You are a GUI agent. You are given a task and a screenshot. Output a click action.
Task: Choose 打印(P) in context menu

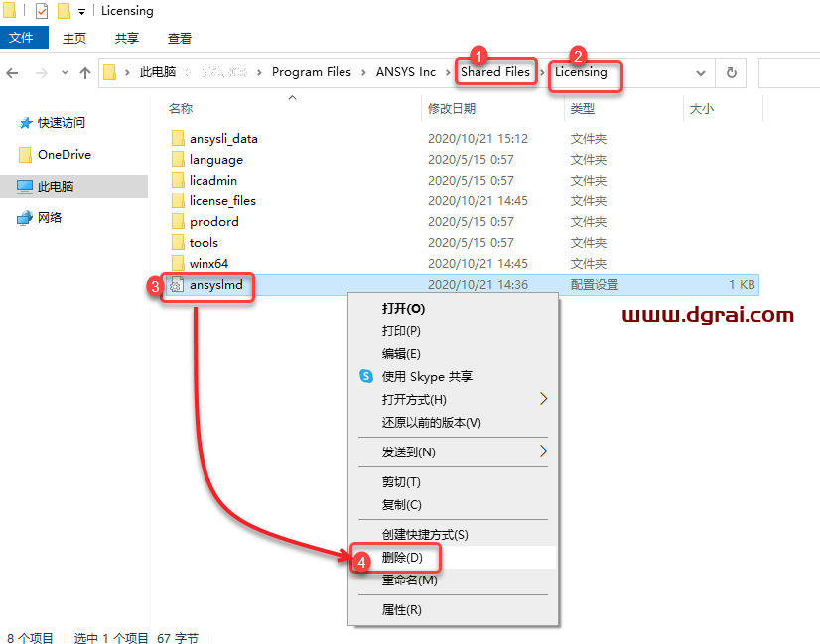[x=453, y=331]
